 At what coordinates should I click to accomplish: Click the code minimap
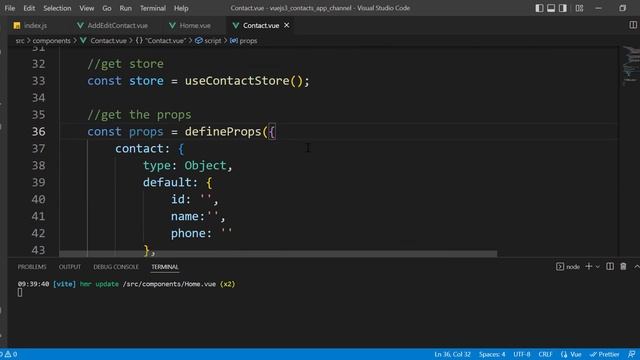tap(630, 65)
